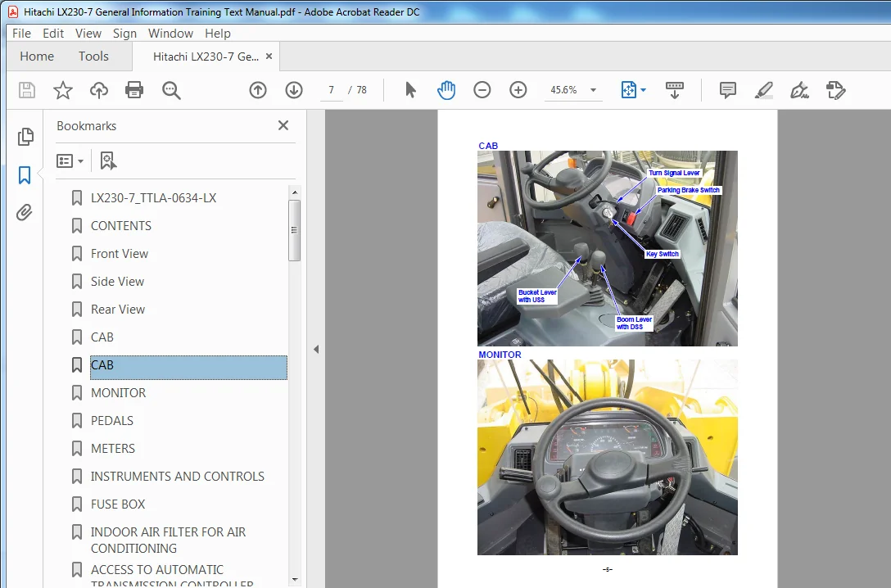Go to previous page arrow
Screen dimensions: 891x588
point(258,90)
